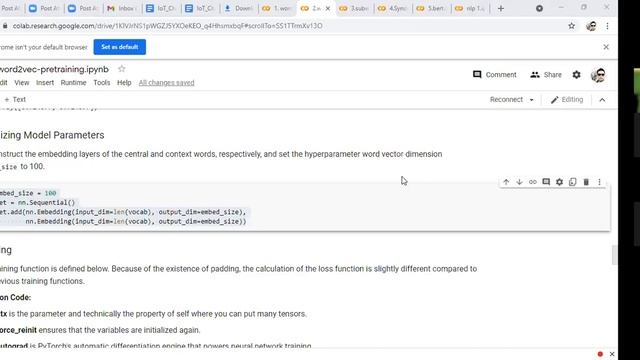This screenshot has width=640, height=360.
Task: Open a new browser tab
Action: [501, 8]
